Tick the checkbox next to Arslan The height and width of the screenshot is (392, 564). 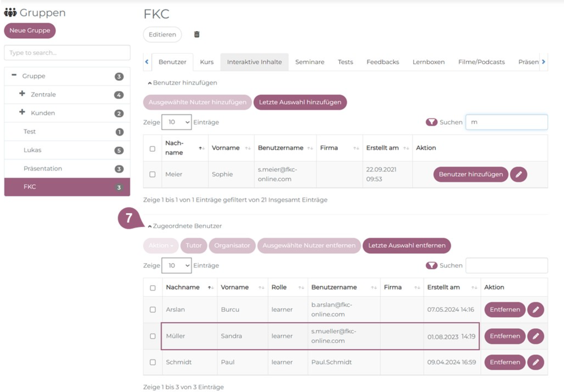click(x=153, y=310)
